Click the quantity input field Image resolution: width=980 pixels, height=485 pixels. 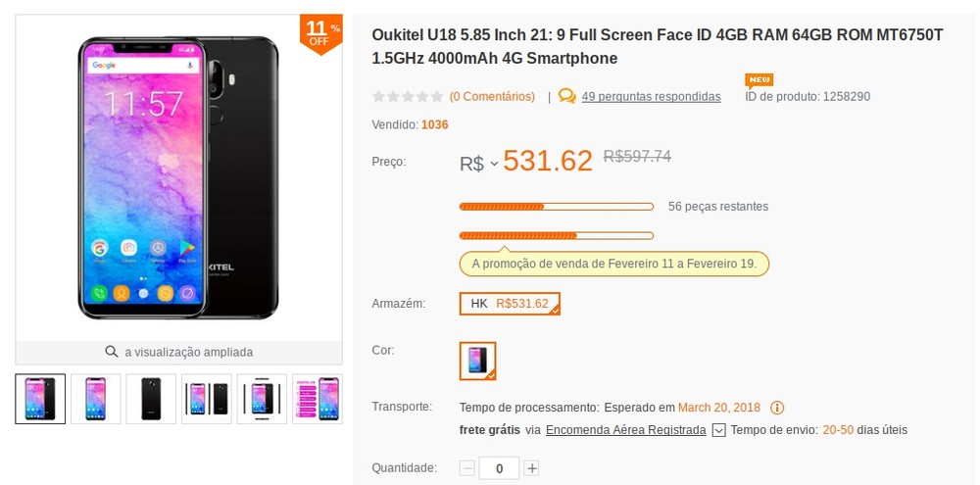tap(500, 468)
